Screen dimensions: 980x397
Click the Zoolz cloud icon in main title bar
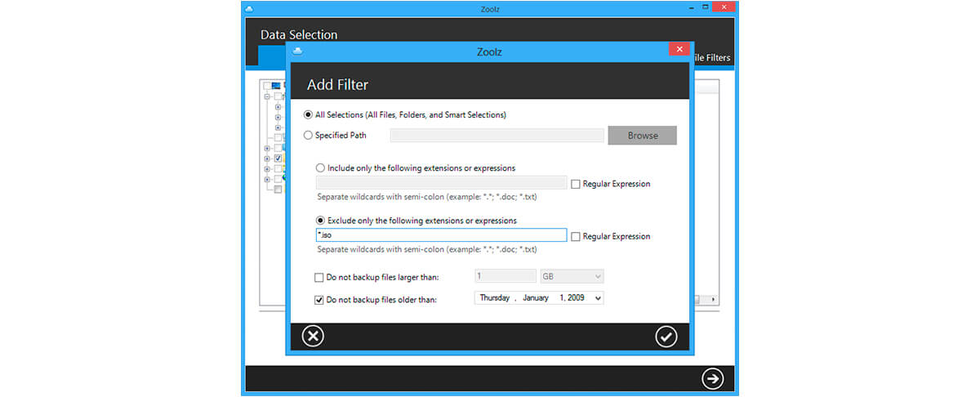pyautogui.click(x=250, y=8)
